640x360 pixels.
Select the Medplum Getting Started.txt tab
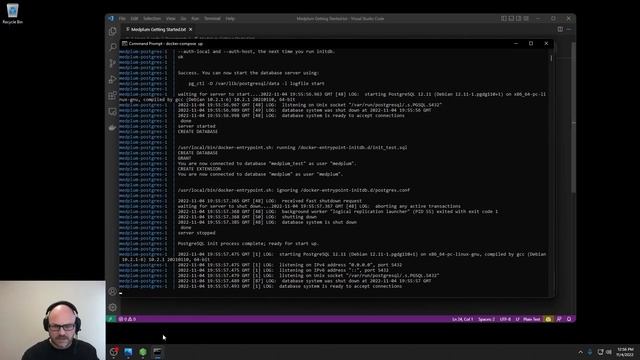[158, 29]
